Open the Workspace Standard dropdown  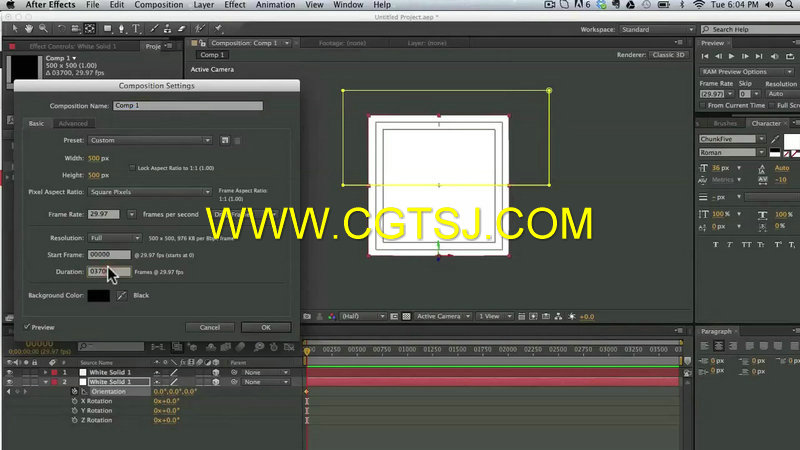(657, 30)
